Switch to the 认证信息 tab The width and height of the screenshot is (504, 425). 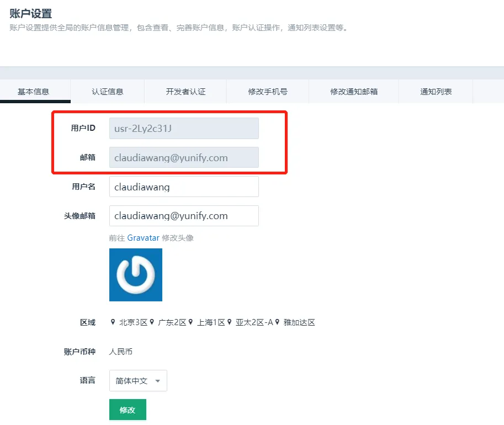click(107, 91)
